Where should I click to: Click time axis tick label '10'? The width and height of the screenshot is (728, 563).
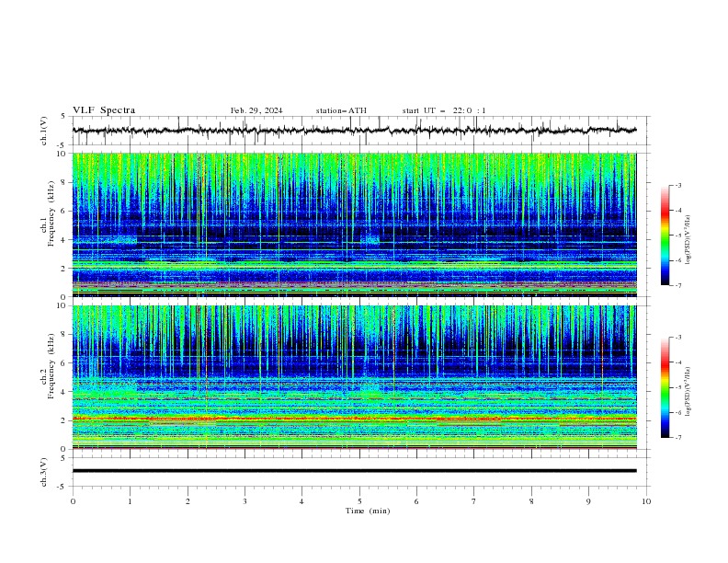646,501
